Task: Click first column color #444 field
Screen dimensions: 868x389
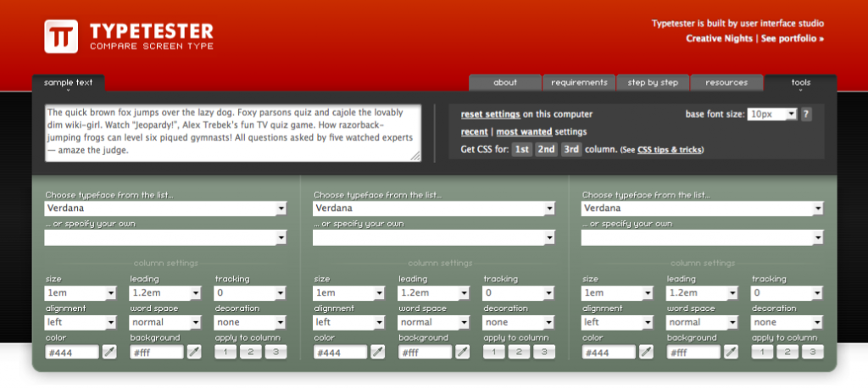Action: (72, 352)
